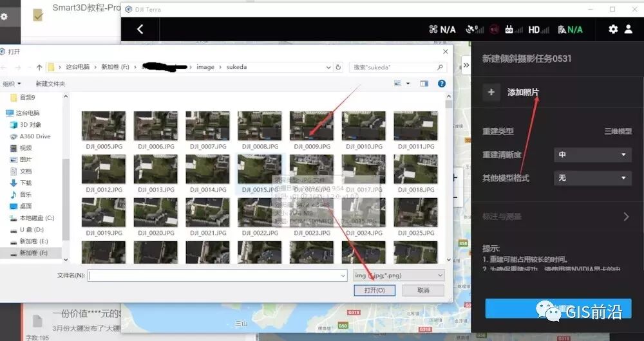The width and height of the screenshot is (644, 341).
Task: Open DJI Terra settings gear
Action: [x=613, y=29]
